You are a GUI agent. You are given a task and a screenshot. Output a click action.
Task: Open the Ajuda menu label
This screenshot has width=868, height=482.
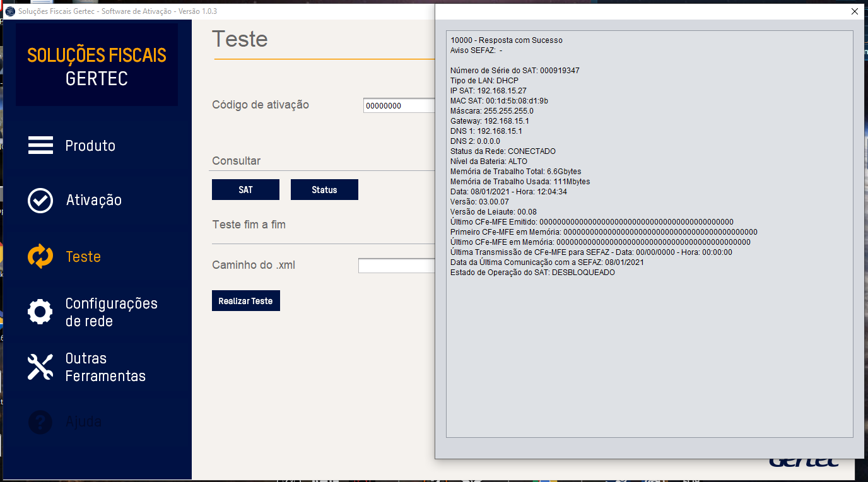tap(83, 421)
